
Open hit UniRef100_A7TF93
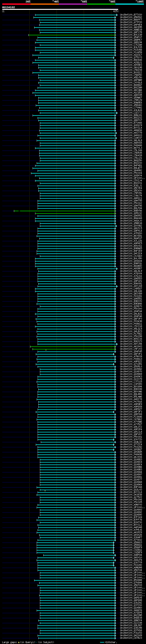pyautogui.click(x=131, y=22)
